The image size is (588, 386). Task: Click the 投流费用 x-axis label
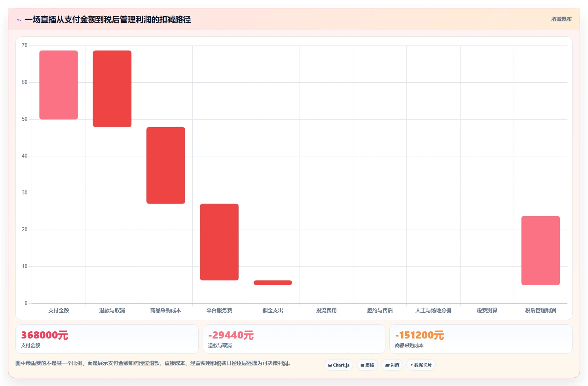[x=326, y=310]
